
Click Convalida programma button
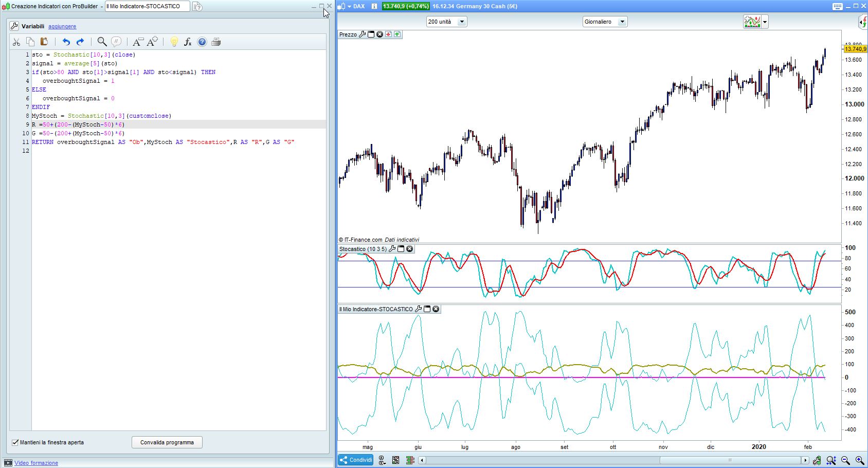167,442
